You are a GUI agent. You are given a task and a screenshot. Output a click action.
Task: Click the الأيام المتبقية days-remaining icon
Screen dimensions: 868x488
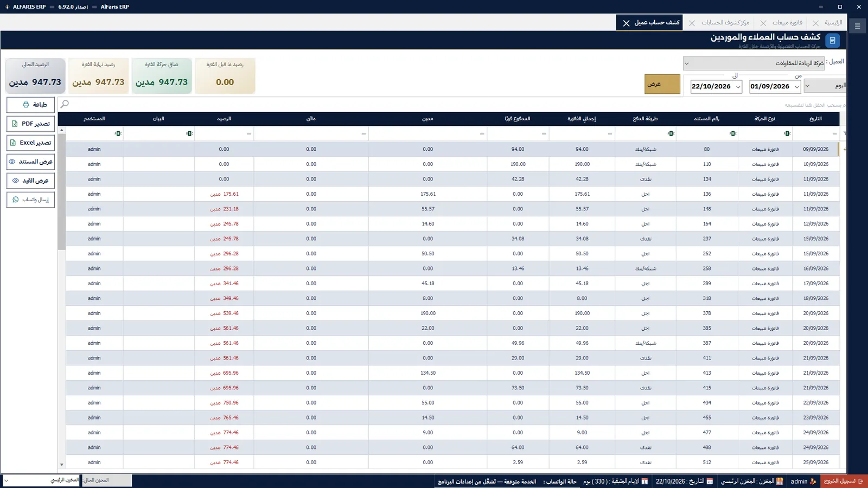(644, 481)
